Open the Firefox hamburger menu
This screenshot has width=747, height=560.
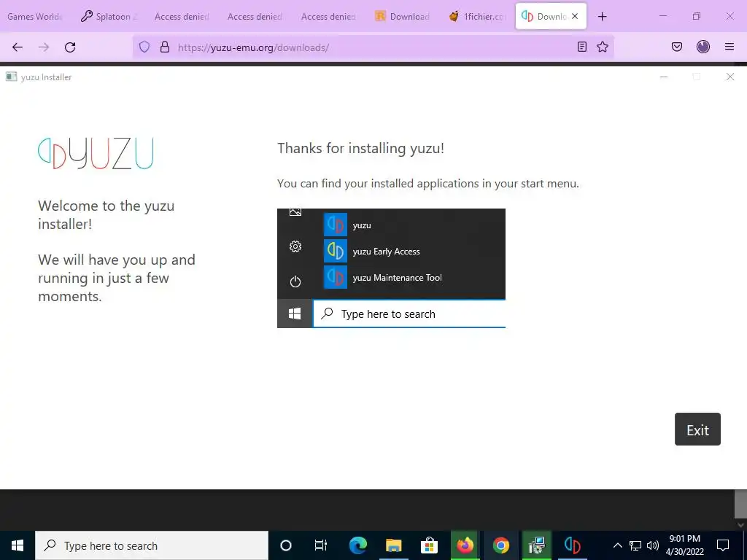click(729, 47)
